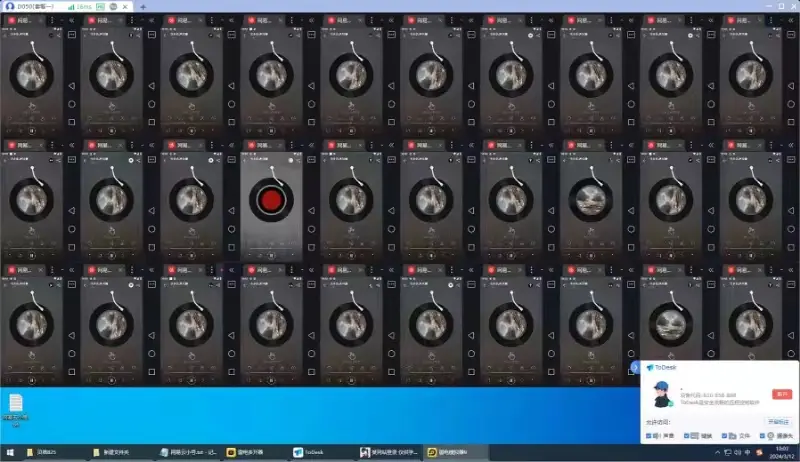The width and height of the screenshot is (800, 462).
Task: Tap Home circle in top-row second emulator
Action: [x=152, y=104]
